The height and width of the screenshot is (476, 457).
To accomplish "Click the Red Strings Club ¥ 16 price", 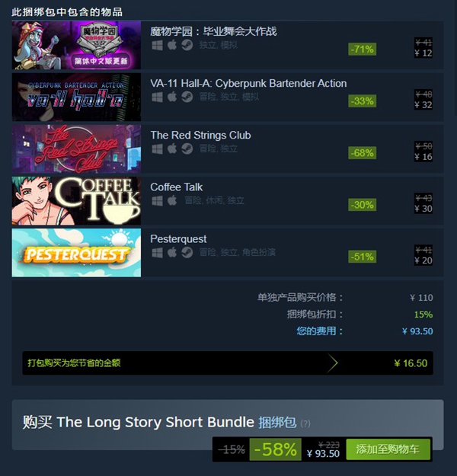I will 423,157.
